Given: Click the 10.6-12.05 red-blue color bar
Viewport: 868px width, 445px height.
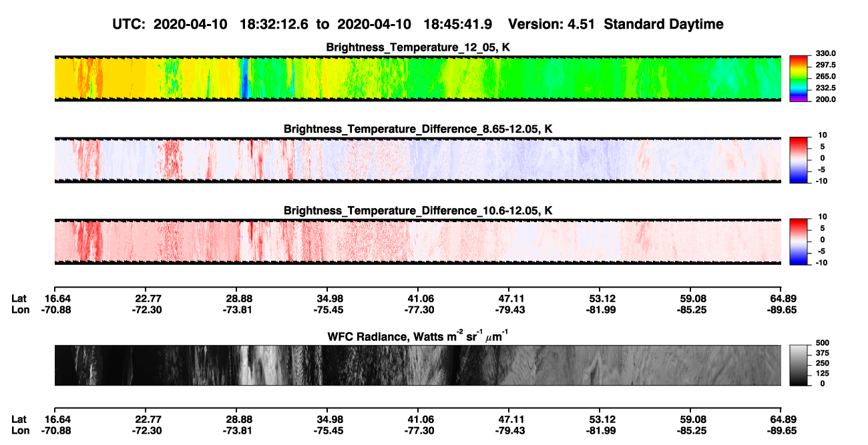Looking at the screenshot, I should 798,241.
